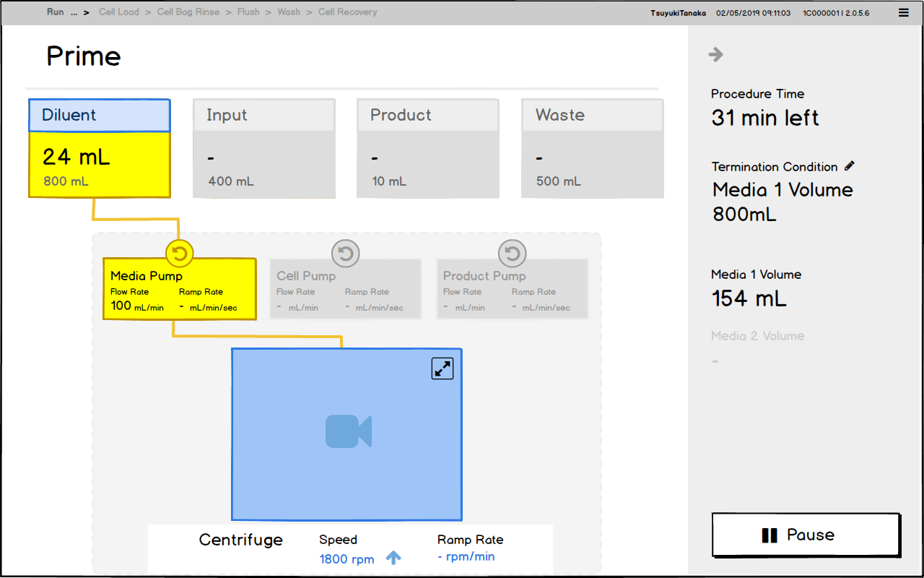
Task: Select the Product bag header
Action: click(x=427, y=116)
